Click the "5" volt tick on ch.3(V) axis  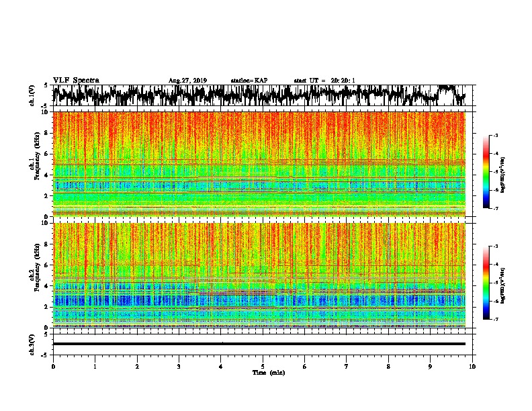pyautogui.click(x=46, y=334)
